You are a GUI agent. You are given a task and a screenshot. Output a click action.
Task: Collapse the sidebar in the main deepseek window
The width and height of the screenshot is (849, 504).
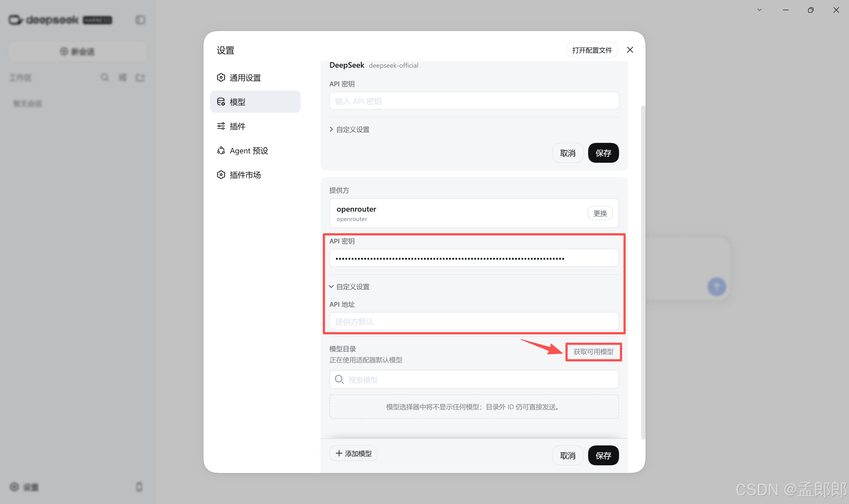(140, 20)
